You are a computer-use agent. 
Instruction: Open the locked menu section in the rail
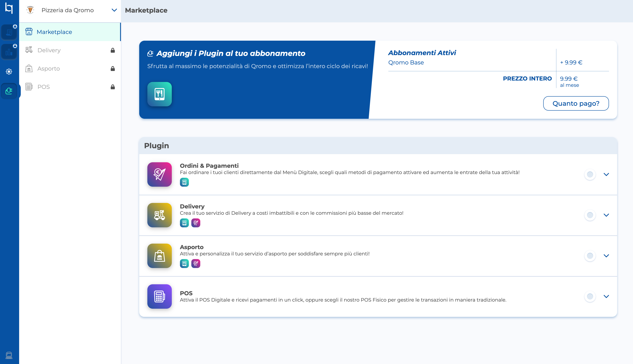pos(9,32)
